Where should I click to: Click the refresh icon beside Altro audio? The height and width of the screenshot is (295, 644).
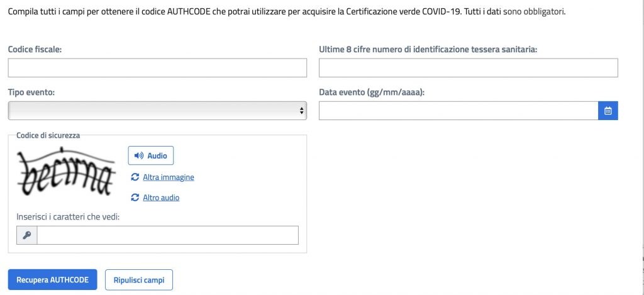[x=135, y=198]
